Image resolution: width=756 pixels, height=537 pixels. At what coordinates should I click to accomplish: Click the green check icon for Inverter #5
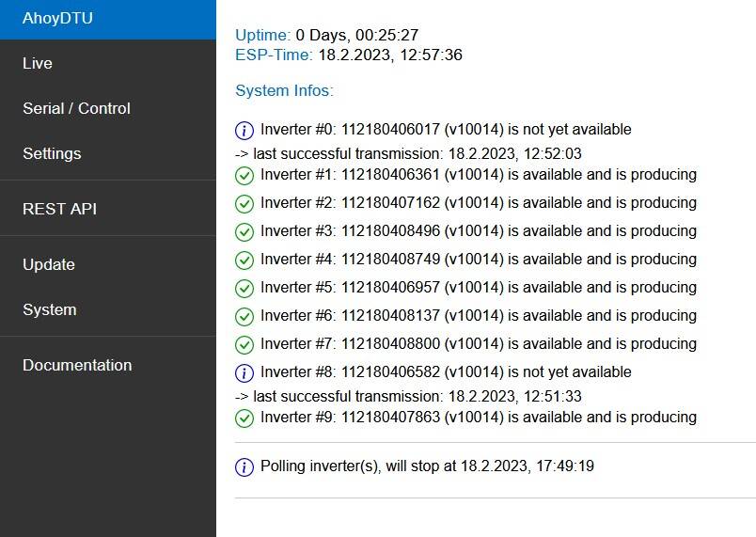click(x=244, y=289)
